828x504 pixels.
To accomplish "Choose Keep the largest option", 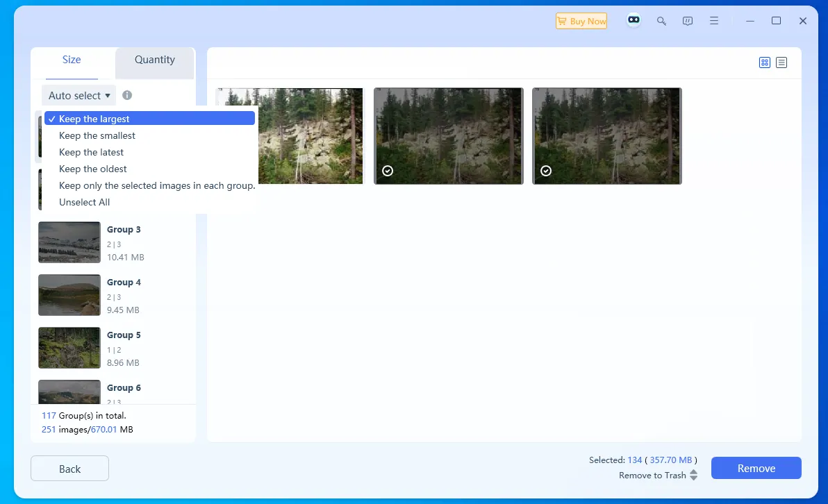I will (149, 119).
